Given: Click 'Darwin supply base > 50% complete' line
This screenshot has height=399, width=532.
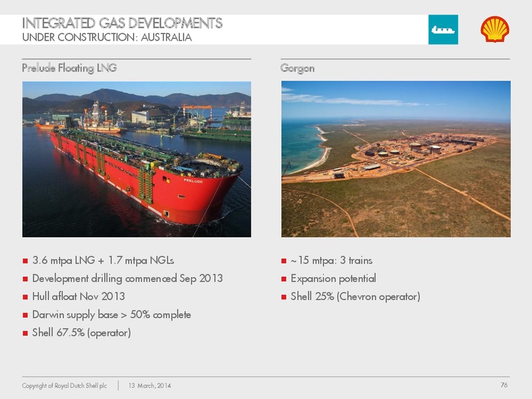Looking at the screenshot, I should pyautogui.click(x=112, y=315).
